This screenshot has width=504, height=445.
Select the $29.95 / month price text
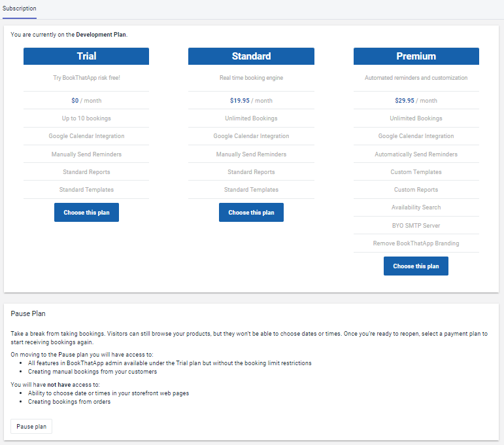tap(416, 101)
